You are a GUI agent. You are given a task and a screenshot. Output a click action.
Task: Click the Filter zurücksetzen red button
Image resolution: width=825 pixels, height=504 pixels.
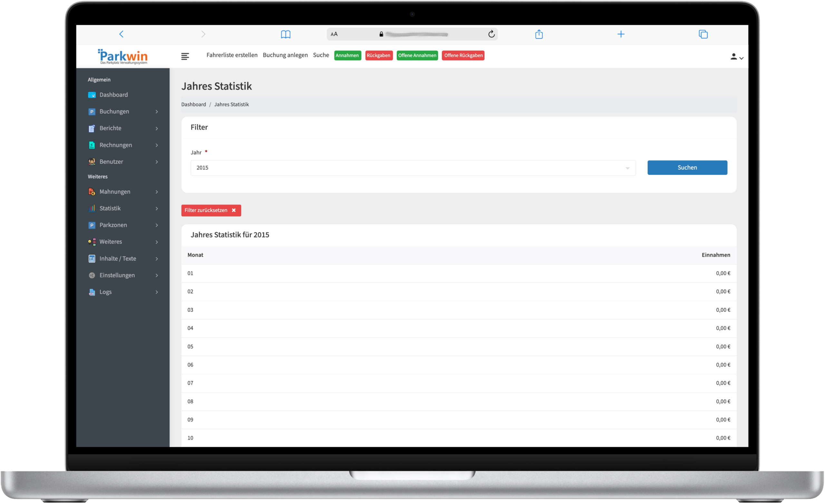tap(211, 210)
